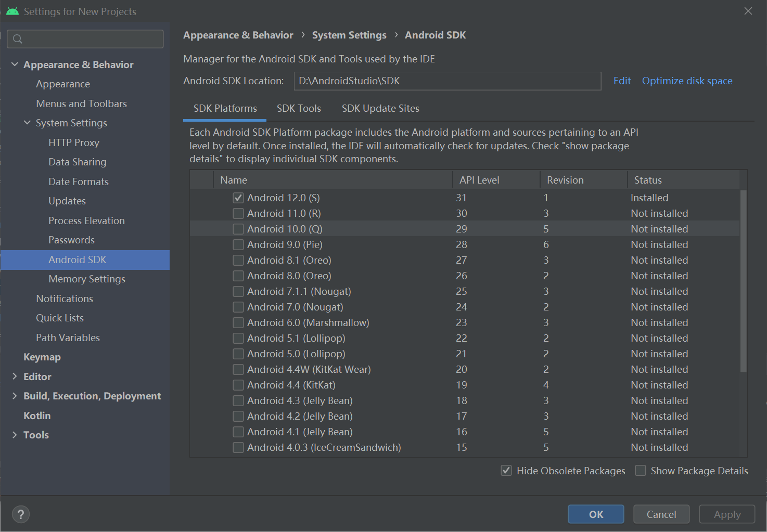
Task: Select Android SDK in sidebar
Action: tap(85, 259)
